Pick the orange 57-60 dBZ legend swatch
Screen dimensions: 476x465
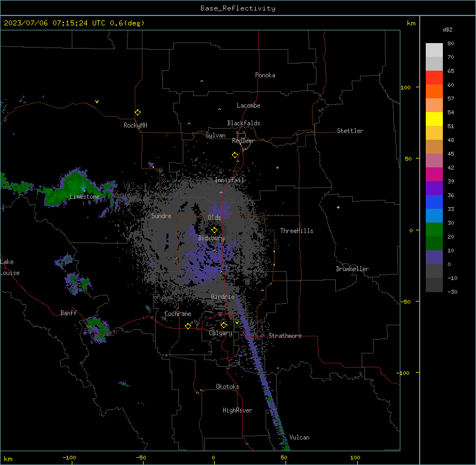point(434,91)
